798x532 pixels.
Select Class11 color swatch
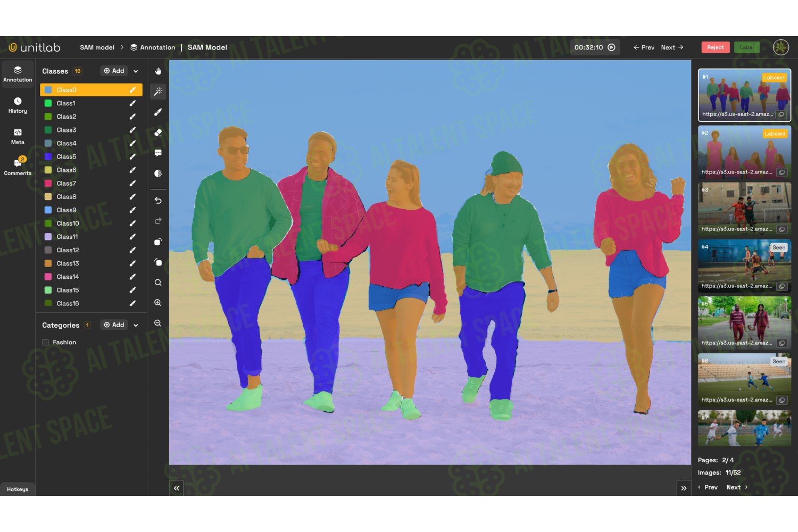[48, 237]
